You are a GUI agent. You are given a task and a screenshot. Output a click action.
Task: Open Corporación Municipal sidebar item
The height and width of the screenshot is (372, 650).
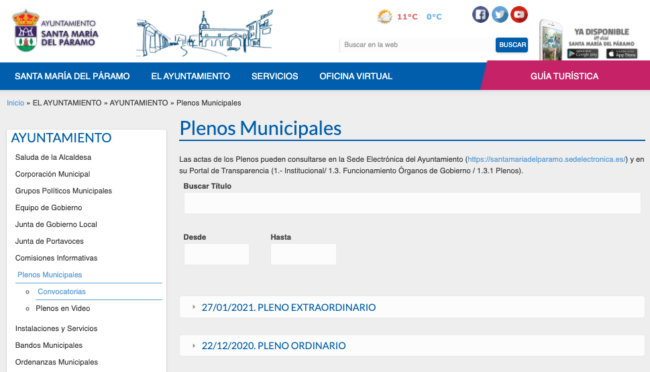[53, 174]
